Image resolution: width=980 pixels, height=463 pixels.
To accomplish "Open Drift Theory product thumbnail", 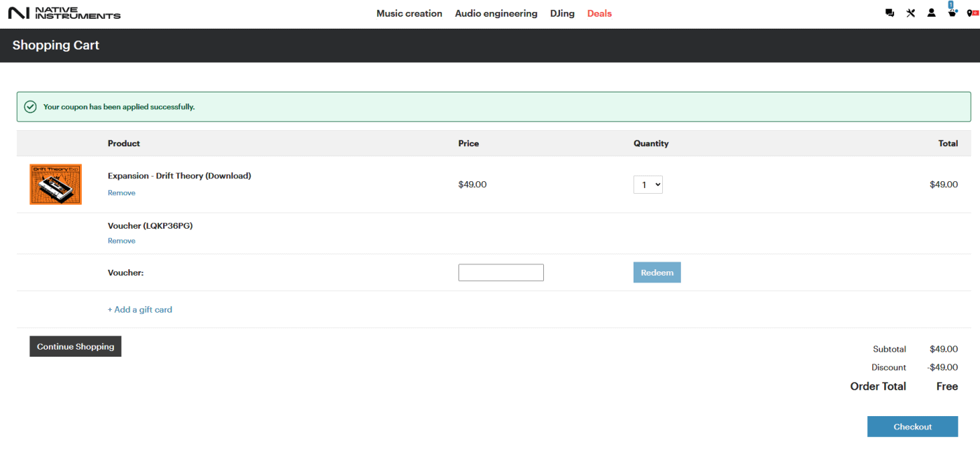I will (x=56, y=185).
